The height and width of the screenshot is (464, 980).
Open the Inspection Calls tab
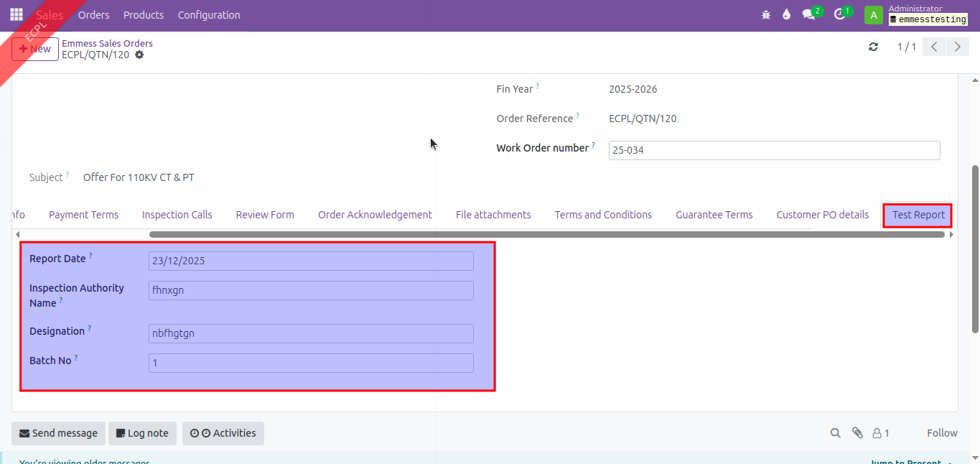coord(177,215)
